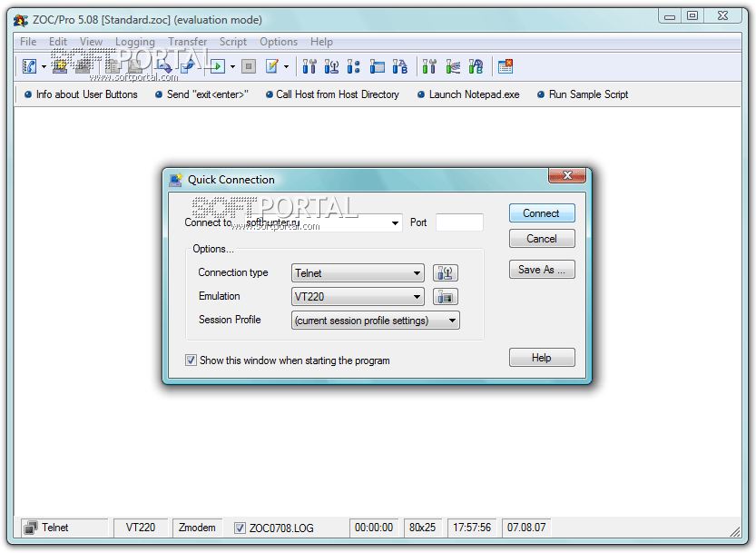The image size is (756, 553).
Task: Click the Port input field
Action: click(x=459, y=222)
